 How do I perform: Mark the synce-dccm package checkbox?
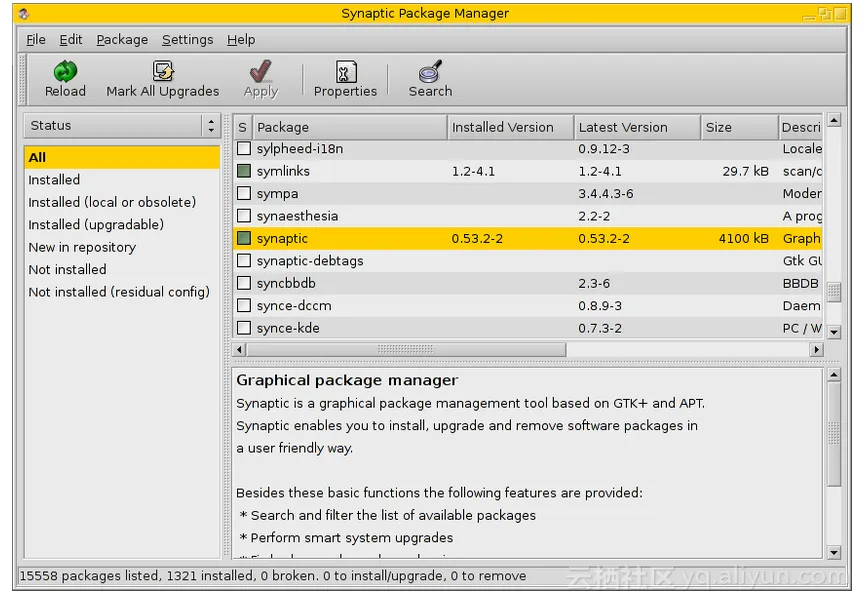(244, 305)
